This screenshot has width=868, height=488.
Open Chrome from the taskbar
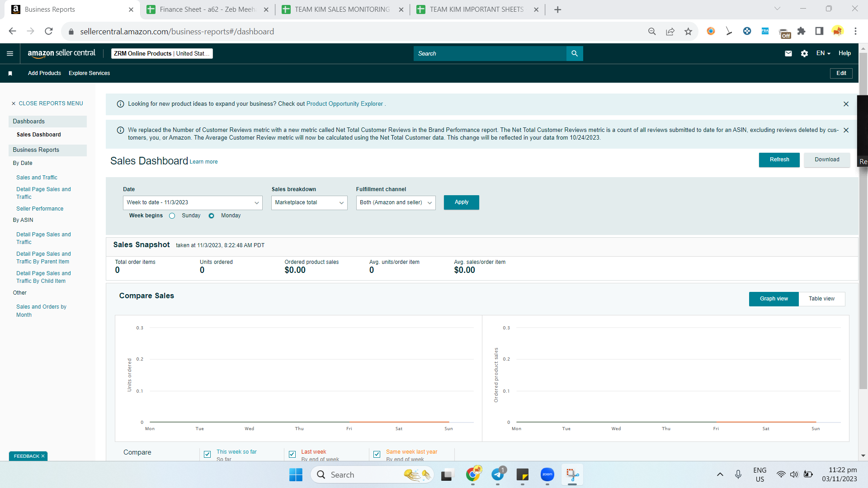click(x=473, y=474)
